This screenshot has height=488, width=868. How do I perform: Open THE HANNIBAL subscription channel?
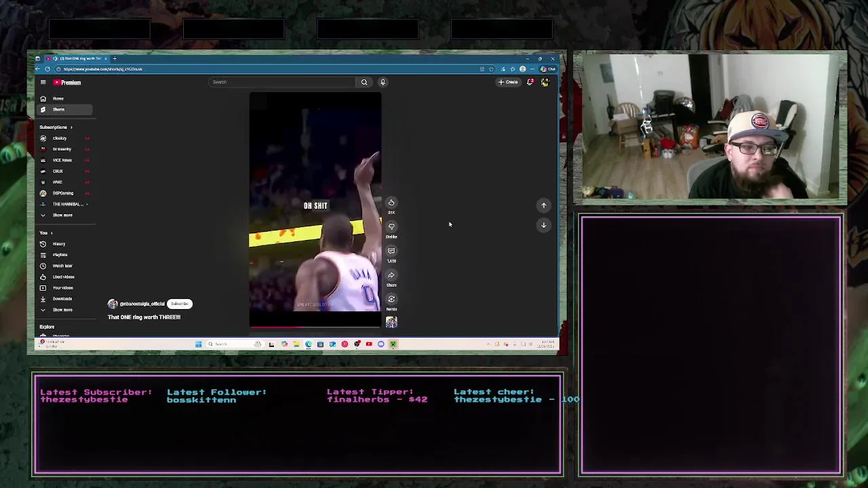pos(65,204)
